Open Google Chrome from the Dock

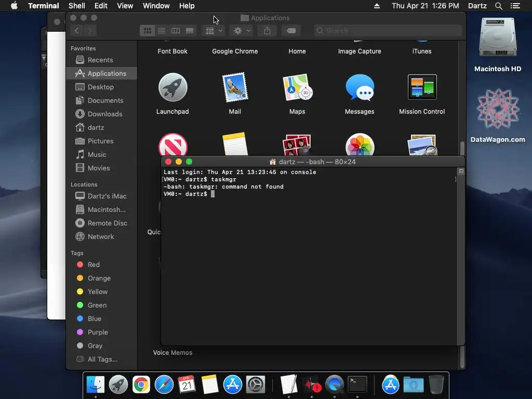coord(141,385)
